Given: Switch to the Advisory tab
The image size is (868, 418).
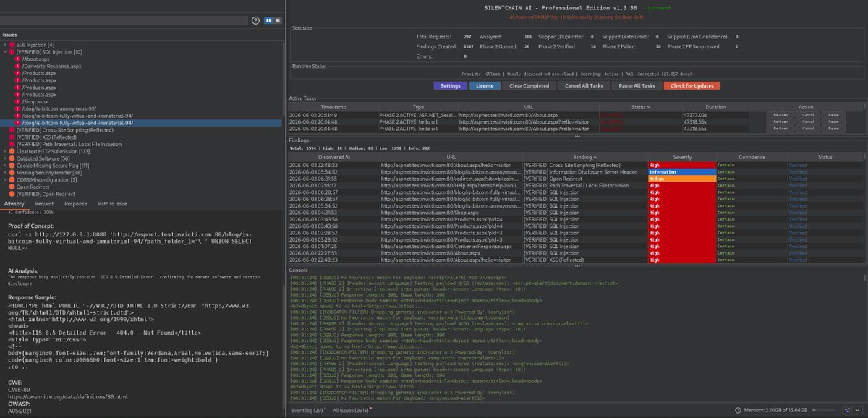Looking at the screenshot, I should pos(14,204).
